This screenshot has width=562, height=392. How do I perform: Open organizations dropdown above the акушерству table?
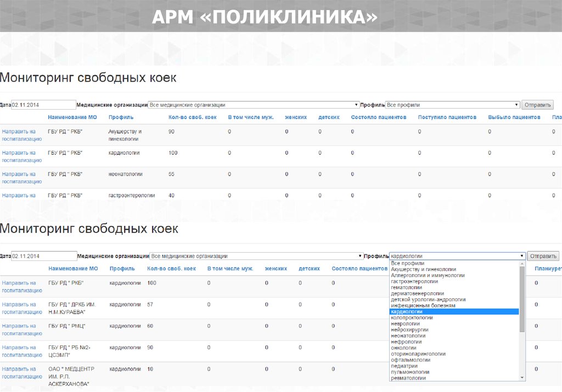pos(254,105)
